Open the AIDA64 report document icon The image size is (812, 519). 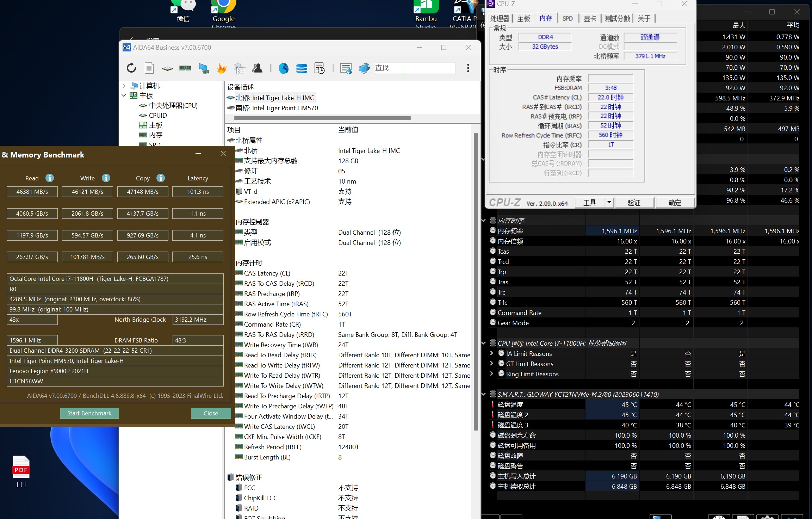pos(149,68)
